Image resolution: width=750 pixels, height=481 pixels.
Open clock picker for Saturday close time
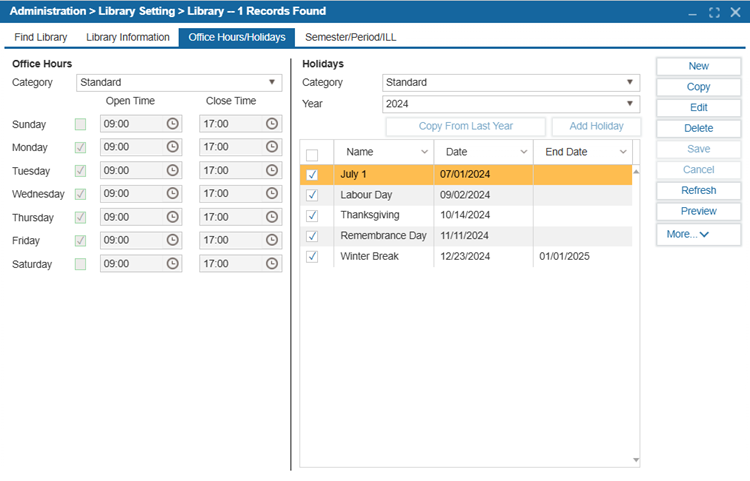click(272, 263)
